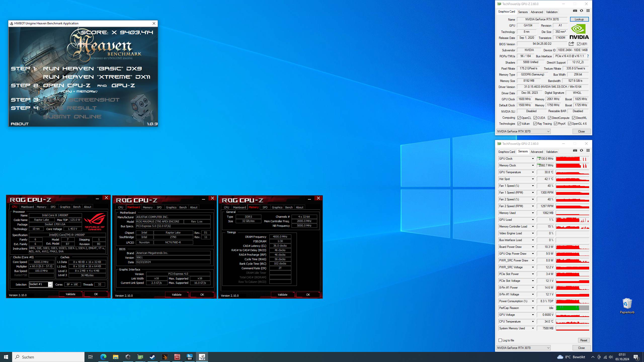Image resolution: width=644 pixels, height=362 pixels.
Task: Toggle the CUDA checkbox
Action: pyautogui.click(x=535, y=118)
